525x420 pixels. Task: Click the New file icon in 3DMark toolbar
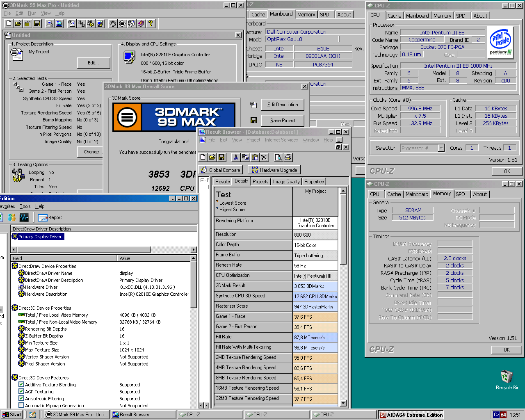8,23
